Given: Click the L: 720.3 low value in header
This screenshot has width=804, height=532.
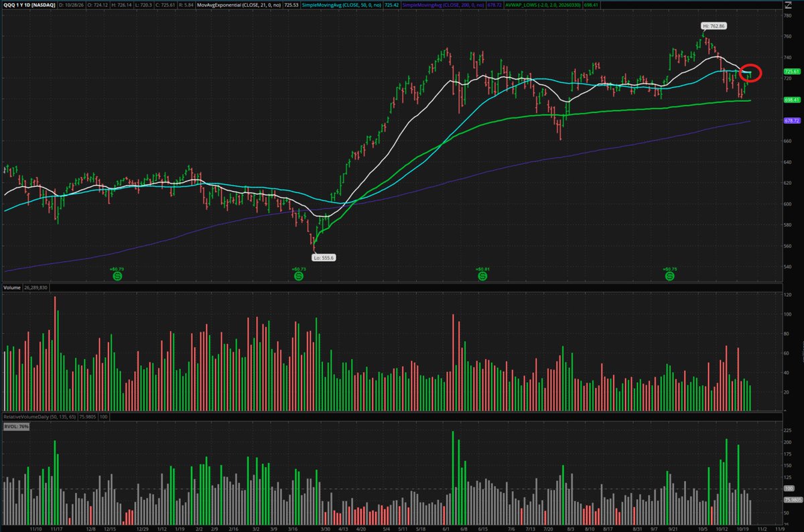Looking at the screenshot, I should point(143,5).
